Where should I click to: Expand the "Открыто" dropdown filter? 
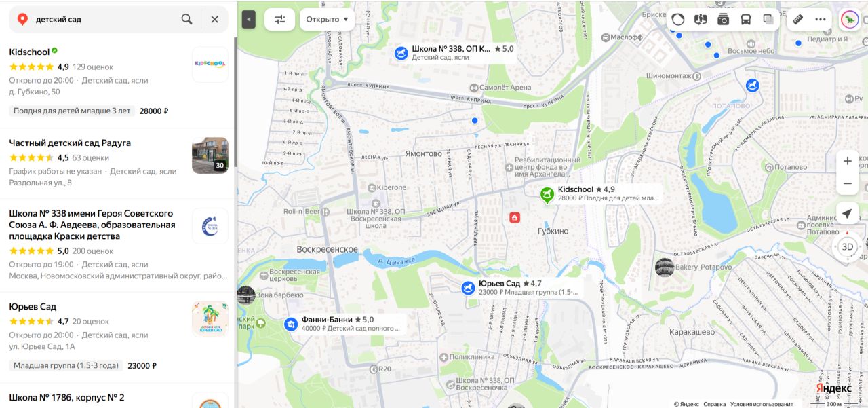tap(328, 19)
